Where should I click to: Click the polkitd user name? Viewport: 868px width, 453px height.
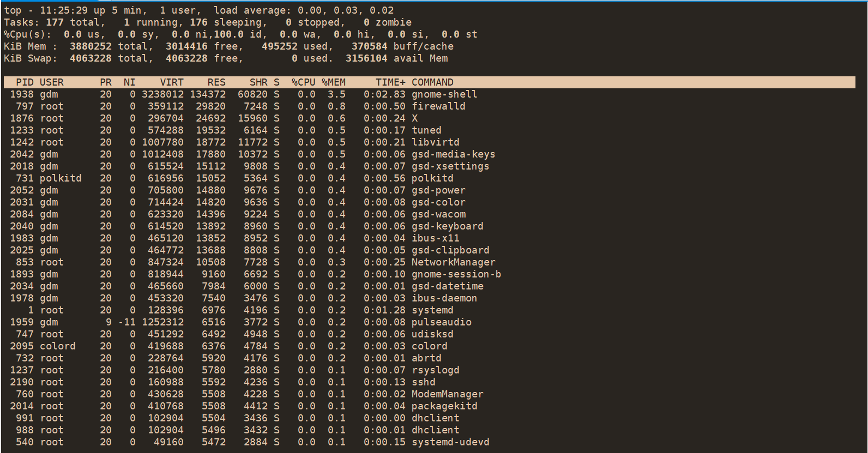[x=61, y=178]
